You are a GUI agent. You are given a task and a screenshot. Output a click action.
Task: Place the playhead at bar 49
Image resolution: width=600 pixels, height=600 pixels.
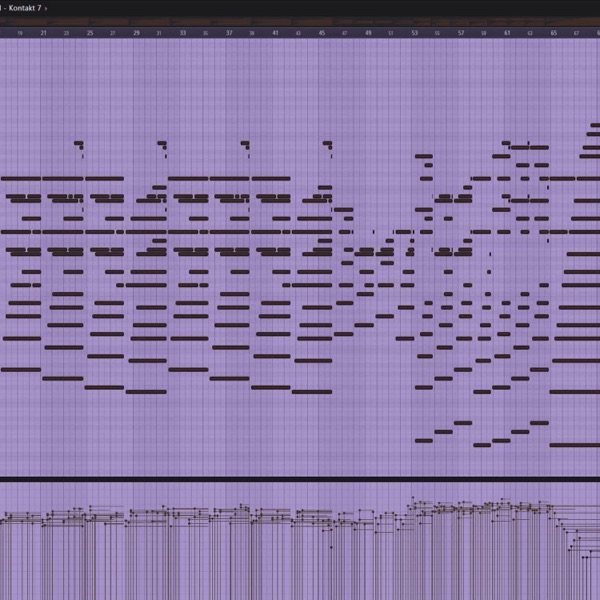(x=368, y=33)
